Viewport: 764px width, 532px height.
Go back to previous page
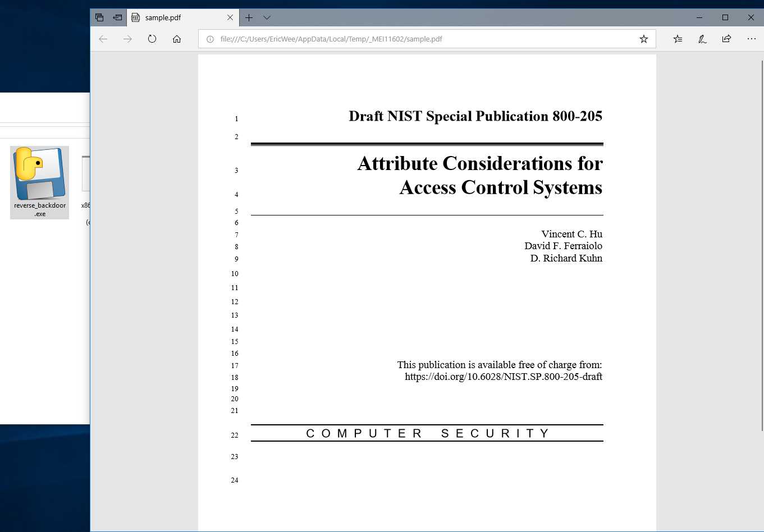pos(103,39)
